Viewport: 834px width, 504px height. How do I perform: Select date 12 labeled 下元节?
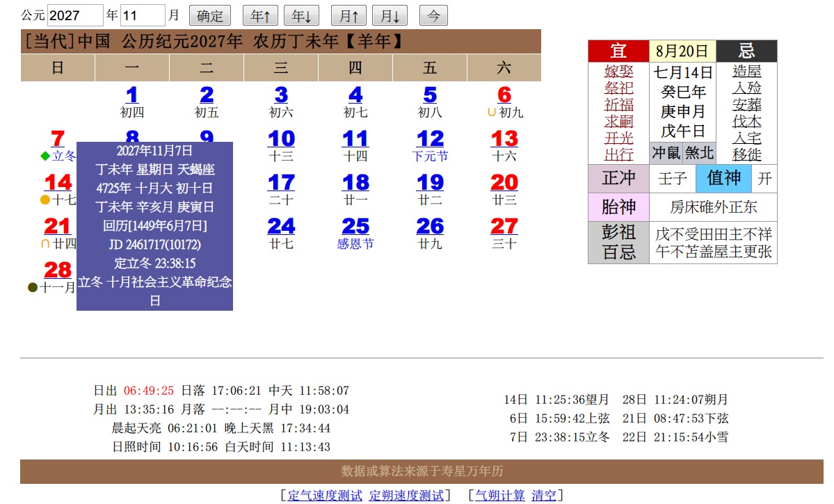point(430,139)
